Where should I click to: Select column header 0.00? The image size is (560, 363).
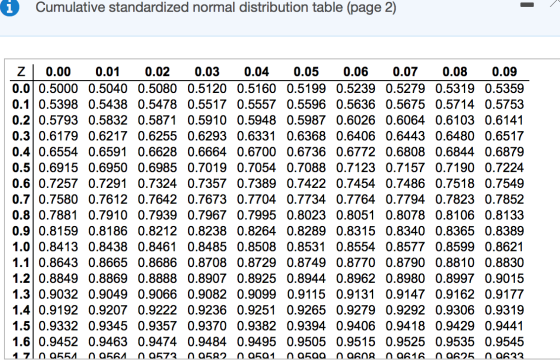point(58,72)
